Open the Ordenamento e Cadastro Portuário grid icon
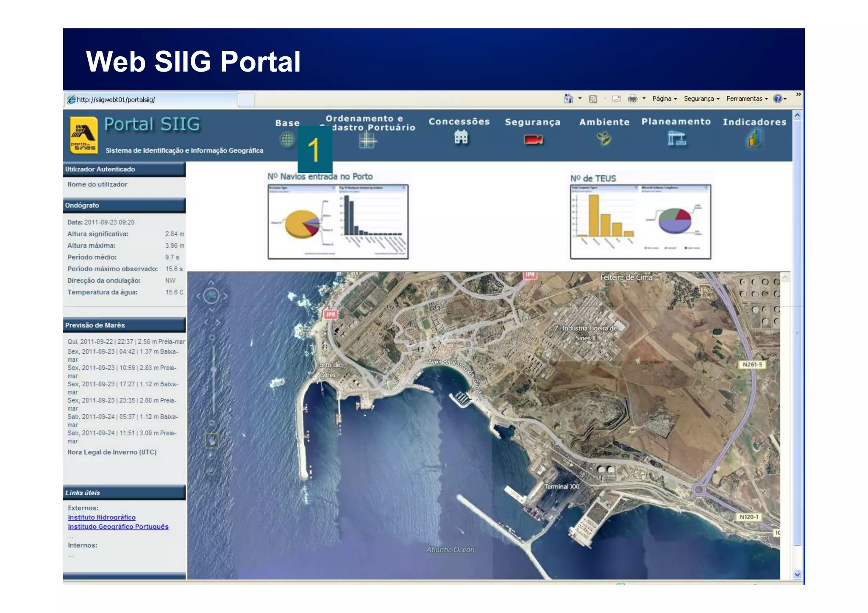This screenshot has height=613, width=868. (367, 139)
